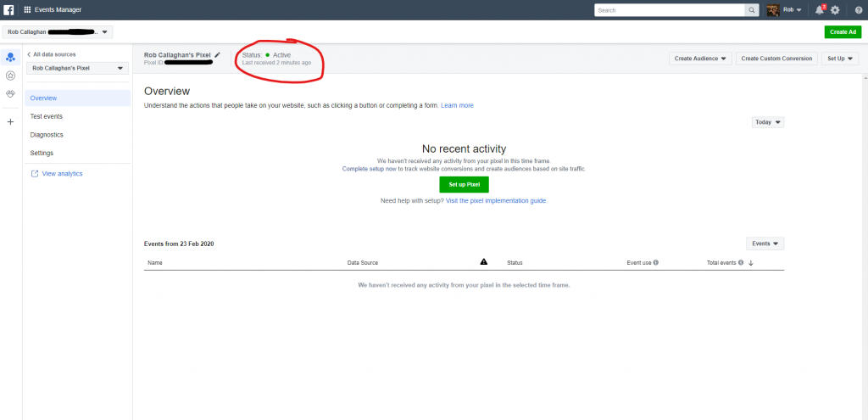Click Rob's profile avatar
868x420 pixels.
pyautogui.click(x=773, y=10)
